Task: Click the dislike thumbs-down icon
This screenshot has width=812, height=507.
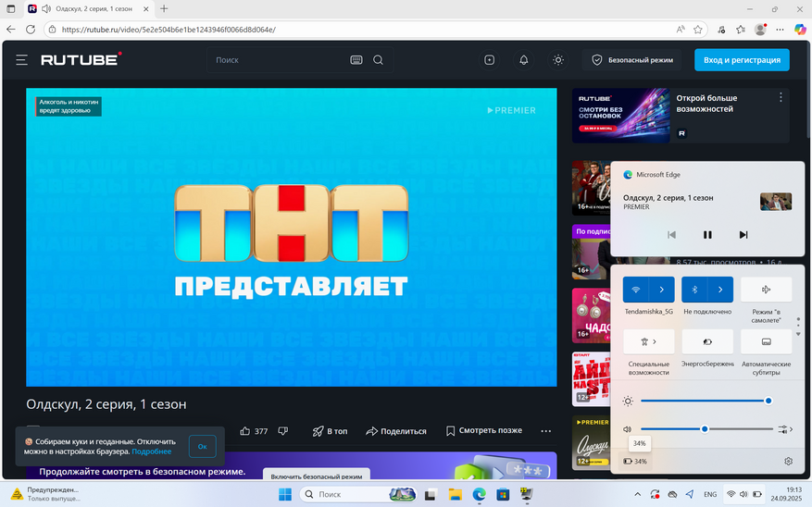Action: (x=282, y=431)
